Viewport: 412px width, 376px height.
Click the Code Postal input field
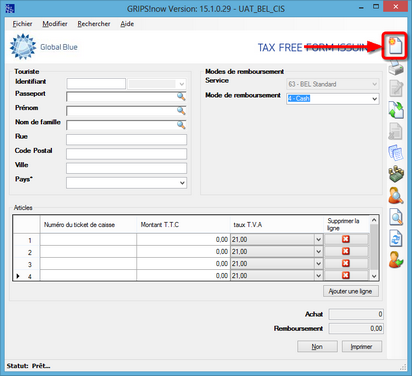[126, 154]
